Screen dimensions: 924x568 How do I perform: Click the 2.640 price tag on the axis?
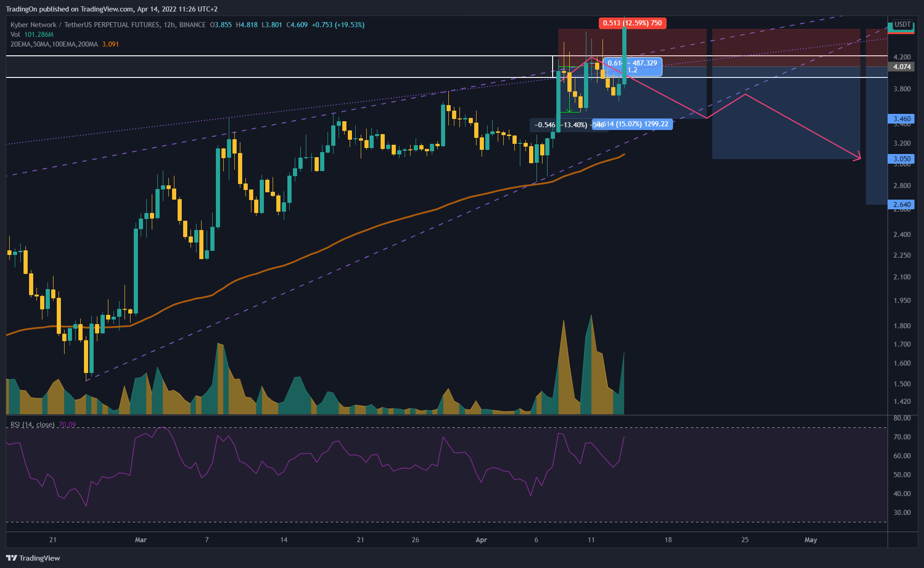pos(902,205)
